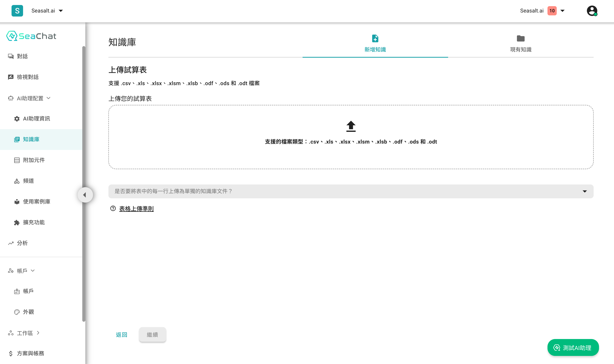Click the 帳戶 section people-gear icon
The image size is (614, 364).
(x=11, y=271)
